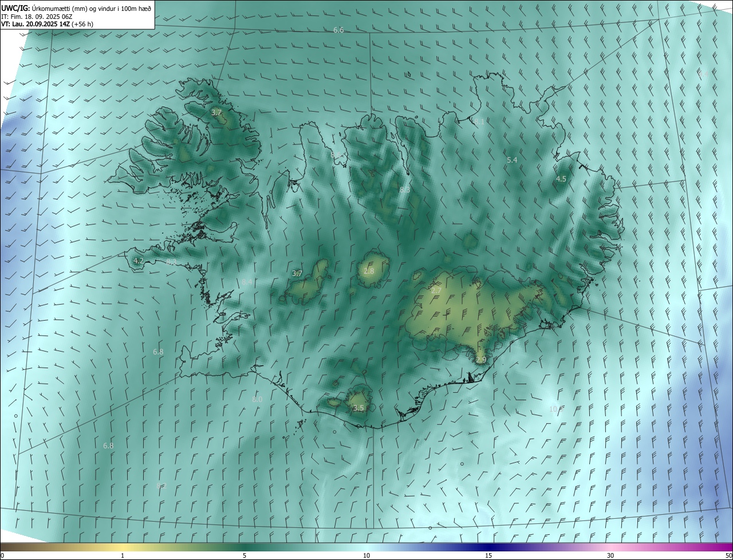This screenshot has height=560, width=733.
Task: Select the 8.0 value off the southwest coast
Action: (257, 399)
